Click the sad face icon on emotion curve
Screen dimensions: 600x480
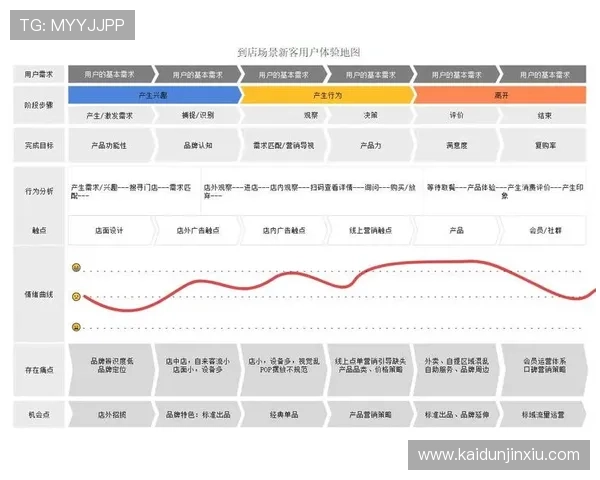76,327
